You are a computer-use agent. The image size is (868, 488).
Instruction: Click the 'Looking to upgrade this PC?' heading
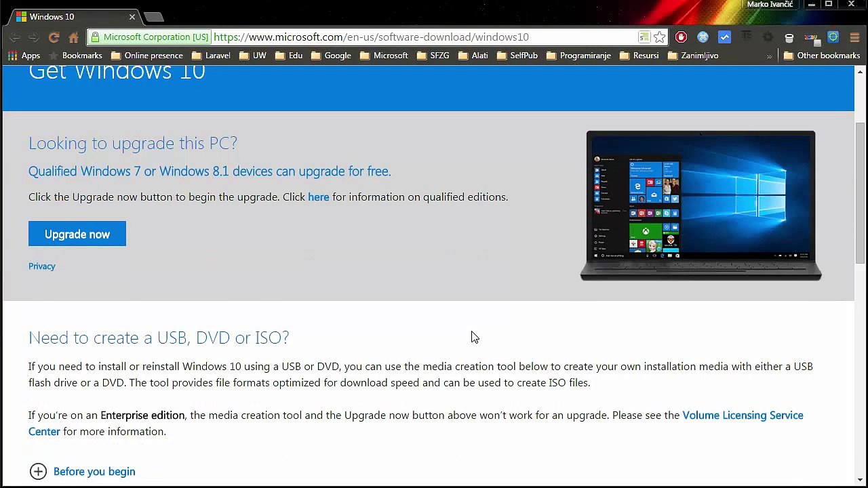[133, 143]
